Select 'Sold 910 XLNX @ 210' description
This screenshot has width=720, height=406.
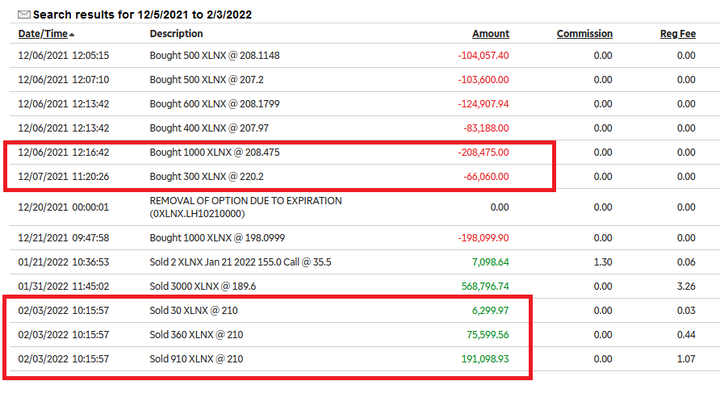(x=196, y=359)
